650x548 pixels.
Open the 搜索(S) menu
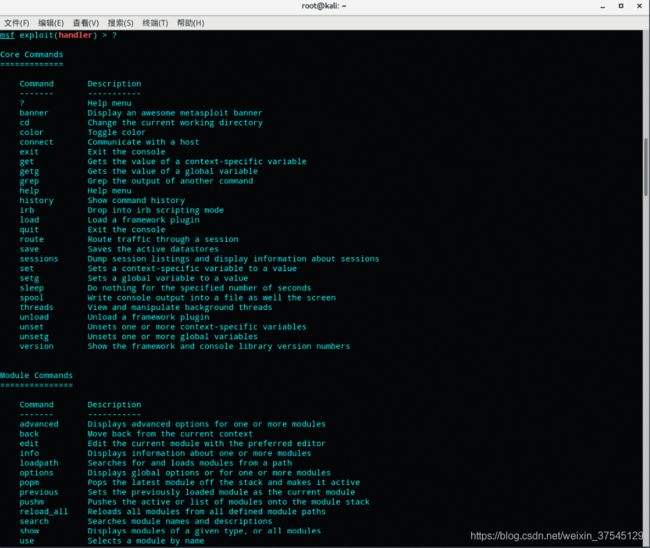(121, 23)
